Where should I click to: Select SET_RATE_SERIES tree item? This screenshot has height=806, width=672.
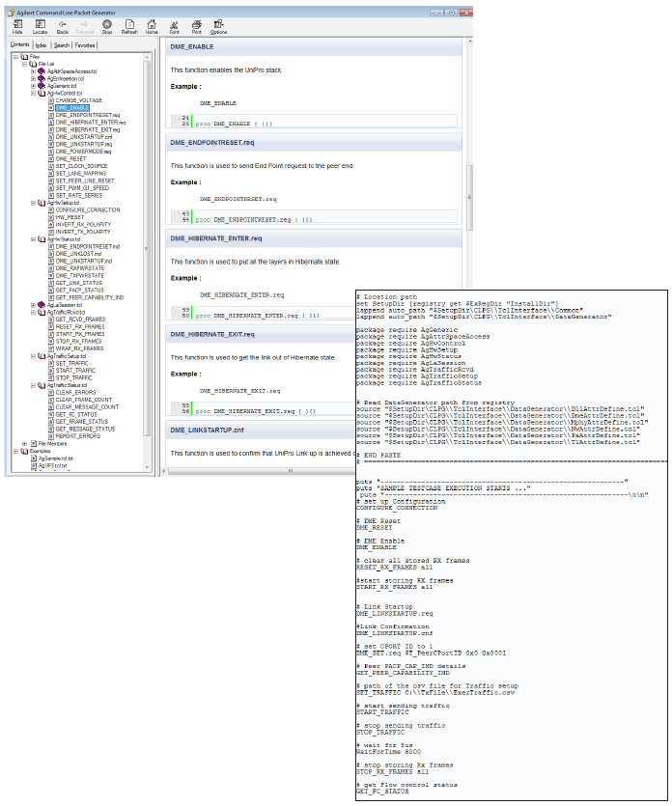pos(78,195)
